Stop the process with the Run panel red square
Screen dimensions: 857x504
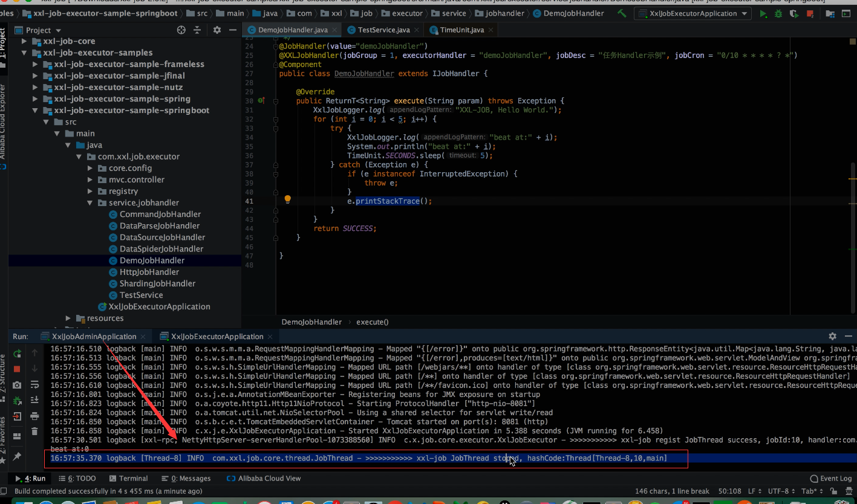point(17,369)
